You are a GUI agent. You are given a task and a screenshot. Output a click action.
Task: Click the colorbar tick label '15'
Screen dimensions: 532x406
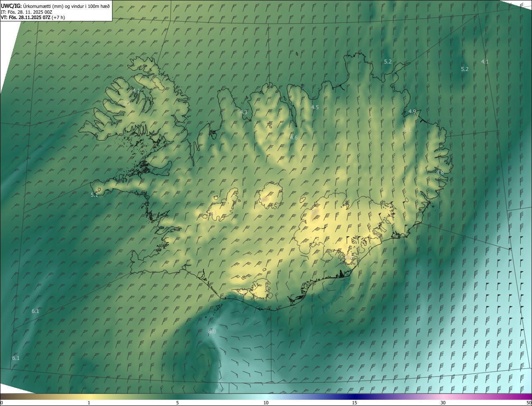355,403
